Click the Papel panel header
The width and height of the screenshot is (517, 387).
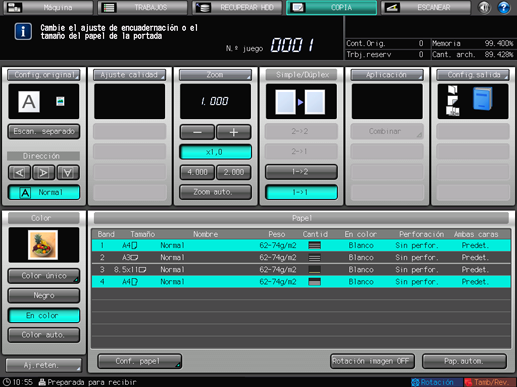click(301, 218)
